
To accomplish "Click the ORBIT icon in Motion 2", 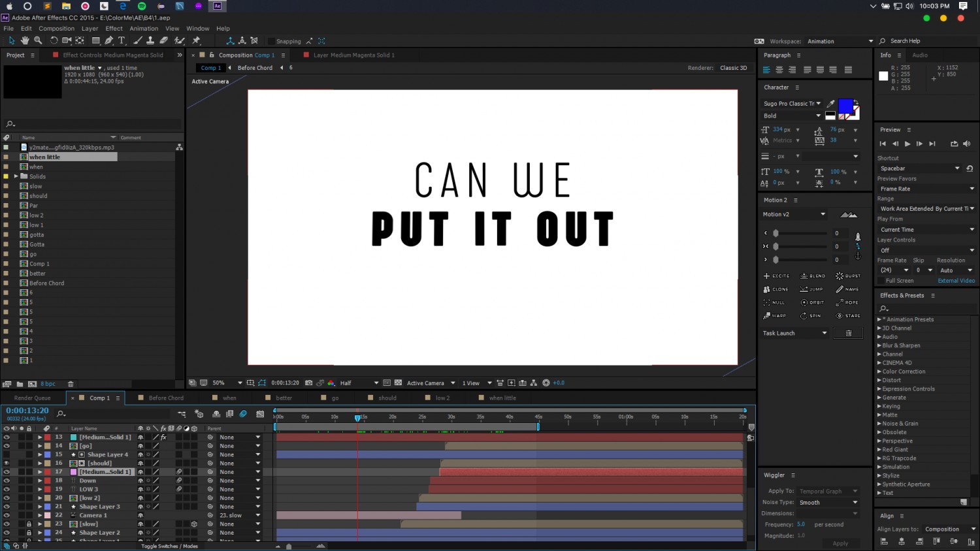I will 812,303.
